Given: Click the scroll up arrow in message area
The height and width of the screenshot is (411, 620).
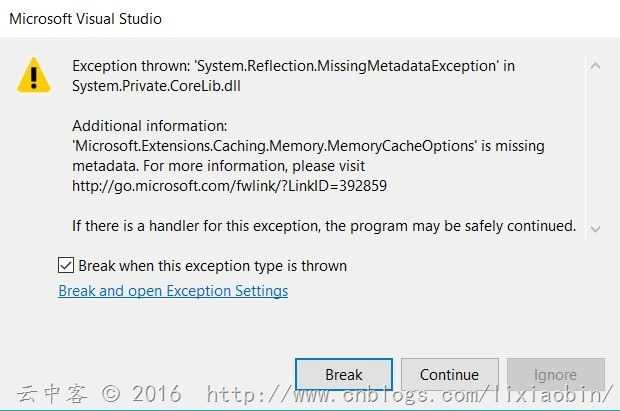Looking at the screenshot, I should pyautogui.click(x=595, y=66).
